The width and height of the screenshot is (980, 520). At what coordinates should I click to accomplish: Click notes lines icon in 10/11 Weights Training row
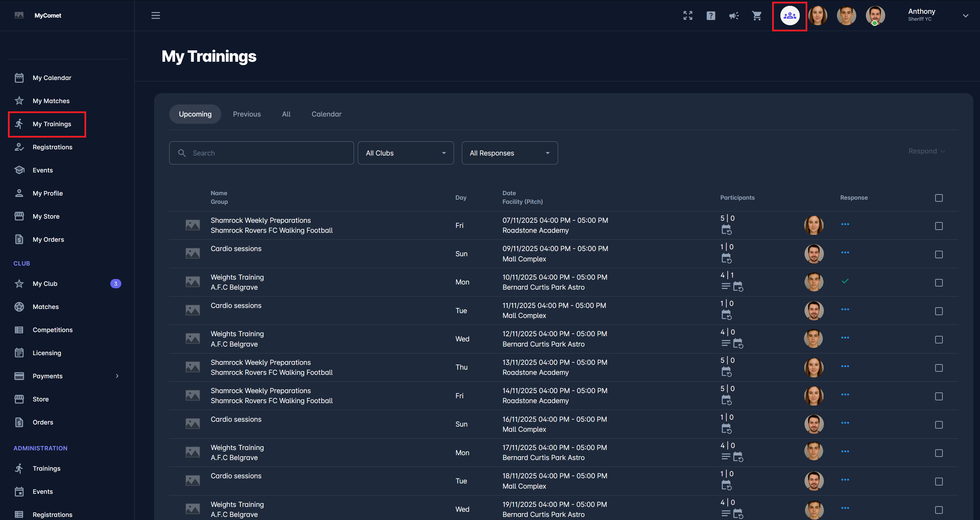coord(726,286)
